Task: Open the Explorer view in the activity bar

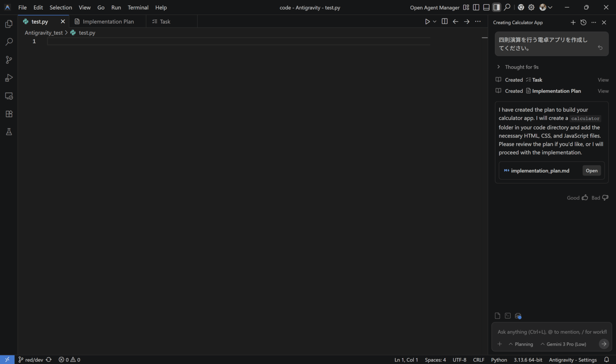Action: click(x=9, y=24)
